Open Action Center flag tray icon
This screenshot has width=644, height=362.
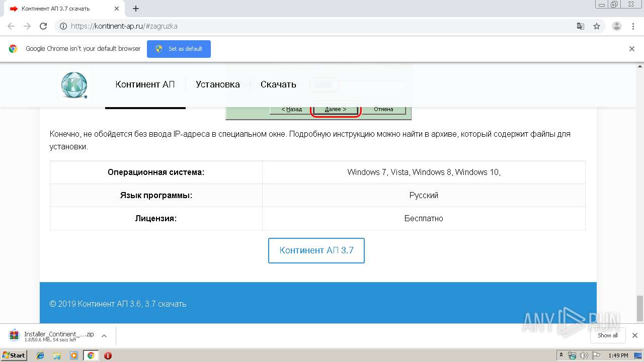(x=596, y=355)
